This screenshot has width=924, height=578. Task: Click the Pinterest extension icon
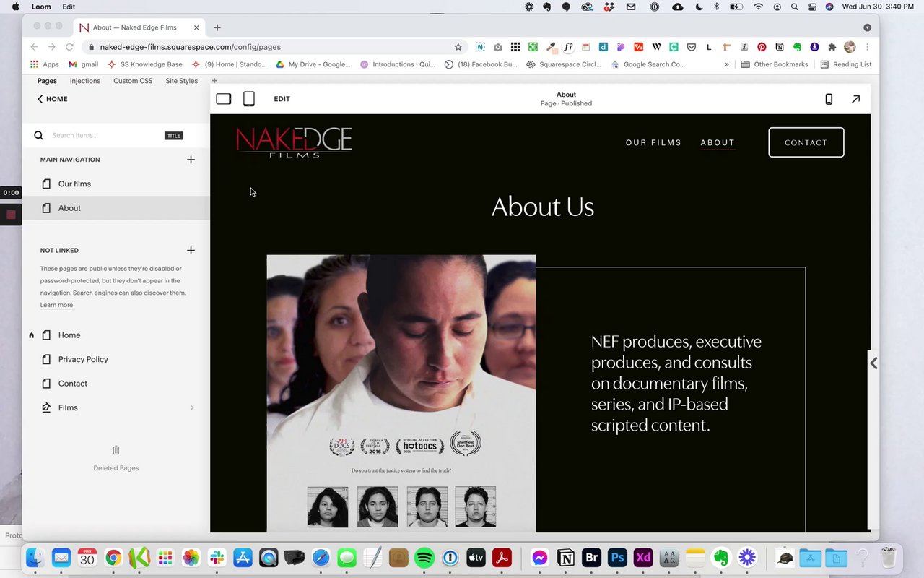pos(762,47)
